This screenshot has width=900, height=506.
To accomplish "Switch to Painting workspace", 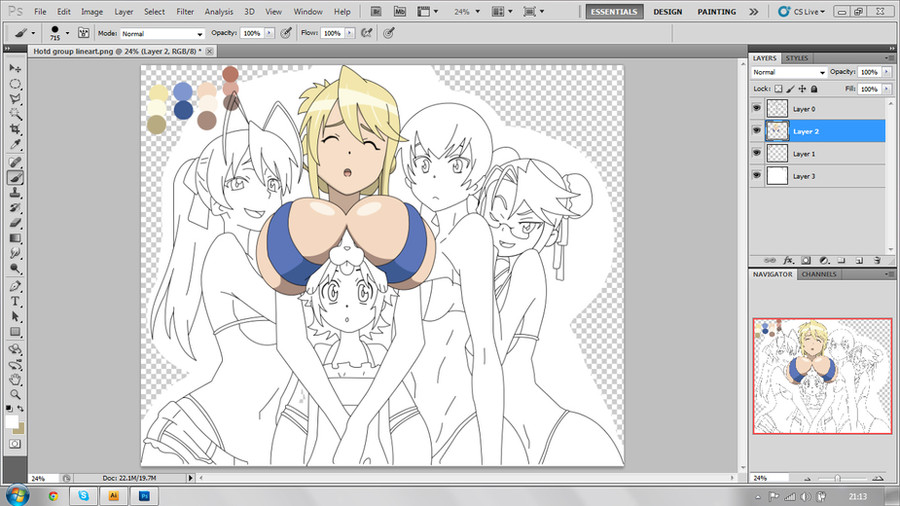I will (716, 11).
